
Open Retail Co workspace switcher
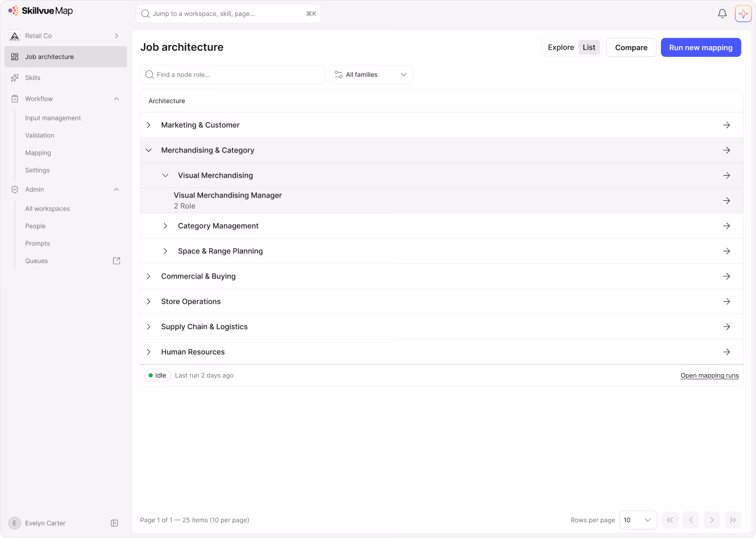pyautogui.click(x=65, y=35)
